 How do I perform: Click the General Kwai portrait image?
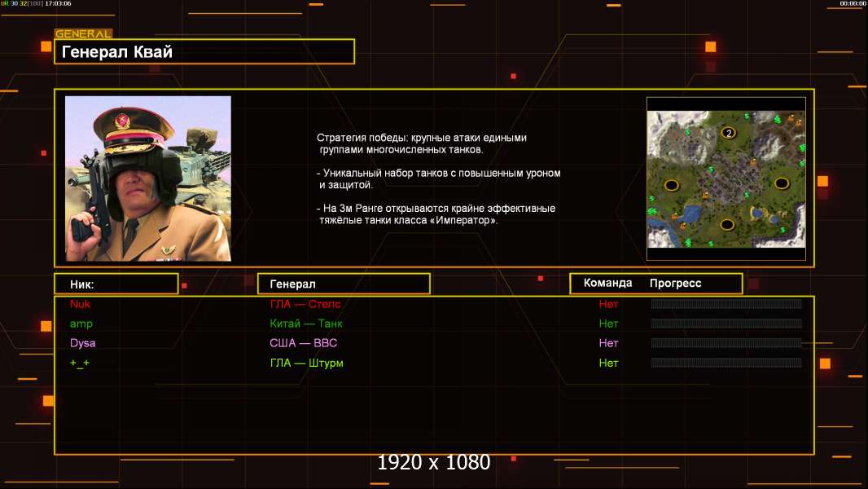click(x=148, y=178)
